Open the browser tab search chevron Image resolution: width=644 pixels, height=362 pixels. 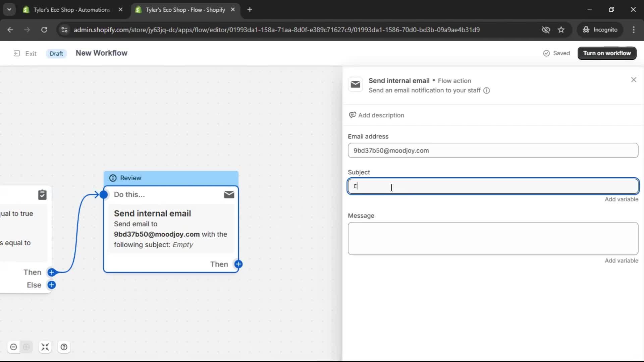click(9, 9)
